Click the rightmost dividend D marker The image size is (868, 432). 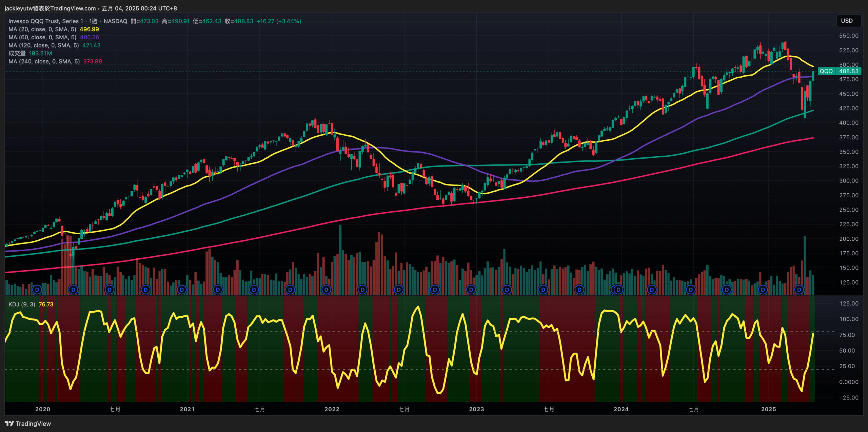[x=799, y=290]
